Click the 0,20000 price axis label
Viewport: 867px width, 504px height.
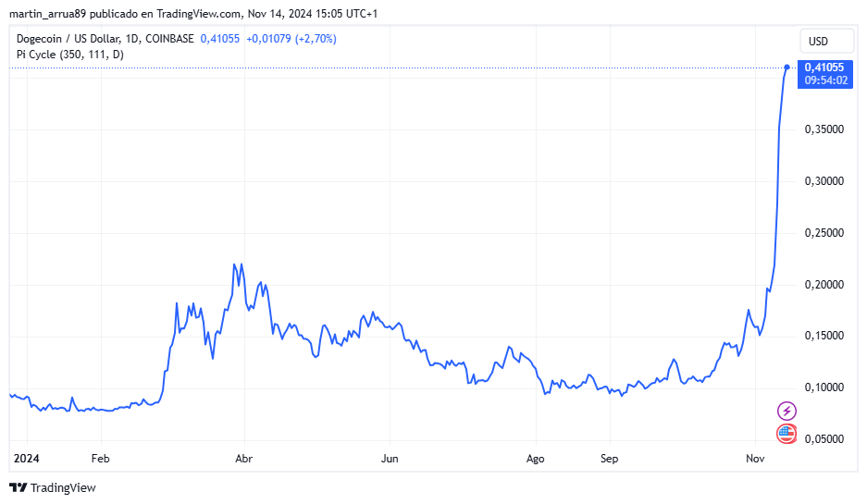(824, 285)
